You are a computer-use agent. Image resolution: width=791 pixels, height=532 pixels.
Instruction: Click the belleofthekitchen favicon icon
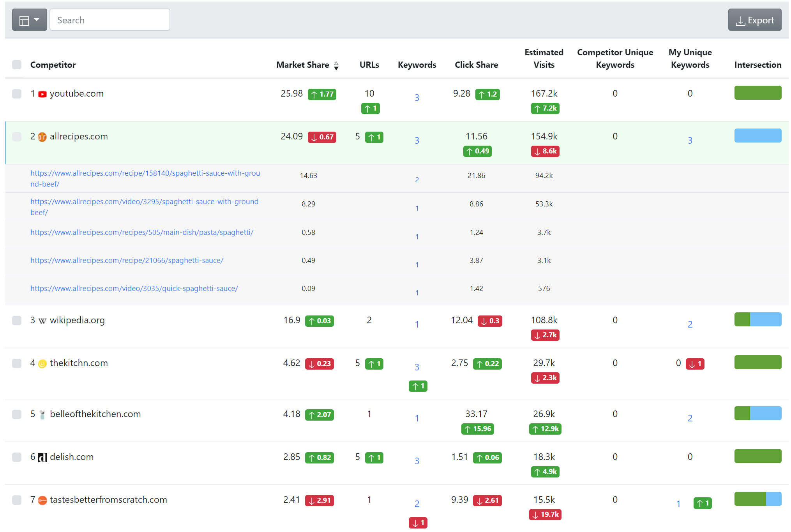click(x=42, y=414)
